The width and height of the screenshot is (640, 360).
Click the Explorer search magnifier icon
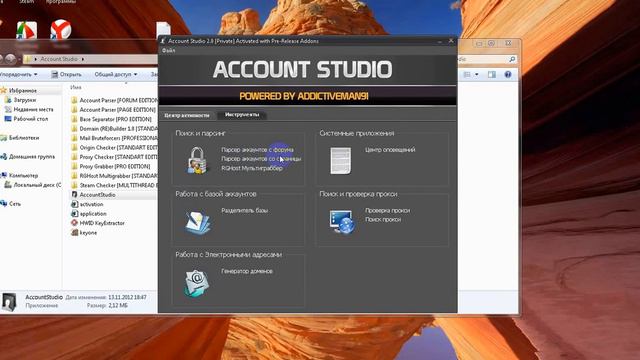[512, 59]
